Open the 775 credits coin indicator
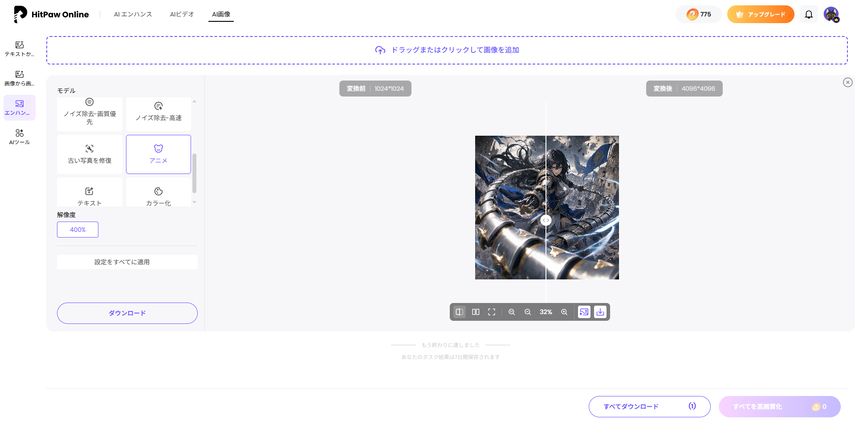Image resolution: width=855 pixels, height=424 pixels. pyautogui.click(x=699, y=14)
